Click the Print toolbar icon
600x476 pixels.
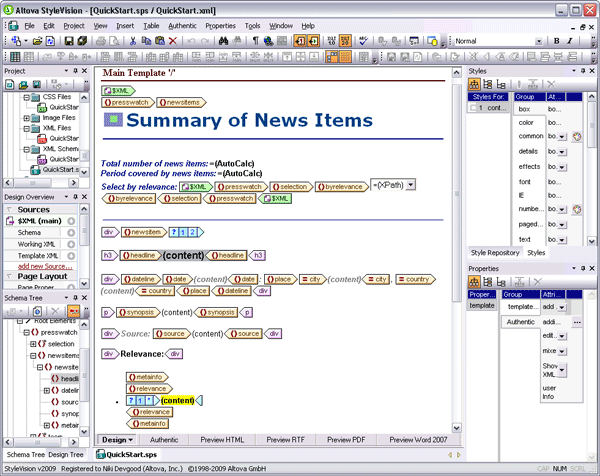101,41
